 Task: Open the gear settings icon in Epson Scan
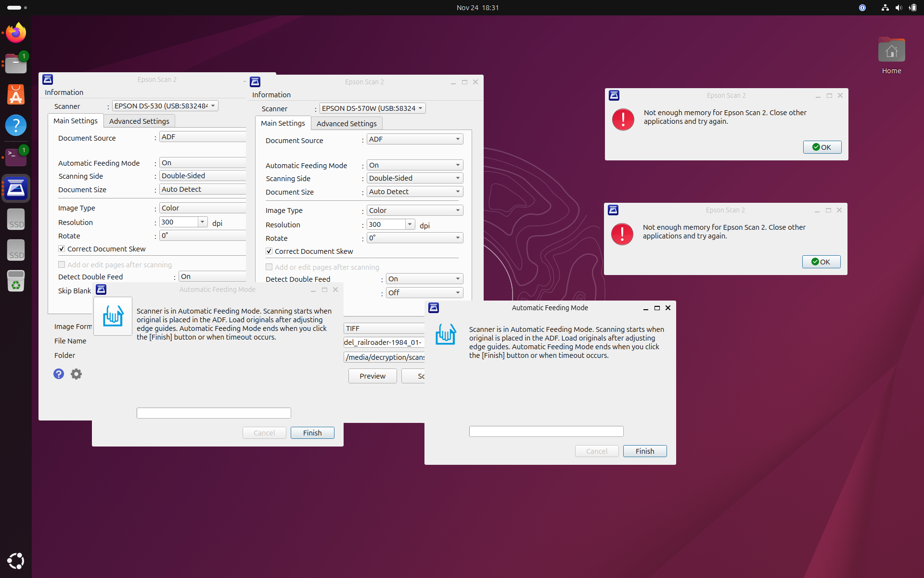(76, 374)
